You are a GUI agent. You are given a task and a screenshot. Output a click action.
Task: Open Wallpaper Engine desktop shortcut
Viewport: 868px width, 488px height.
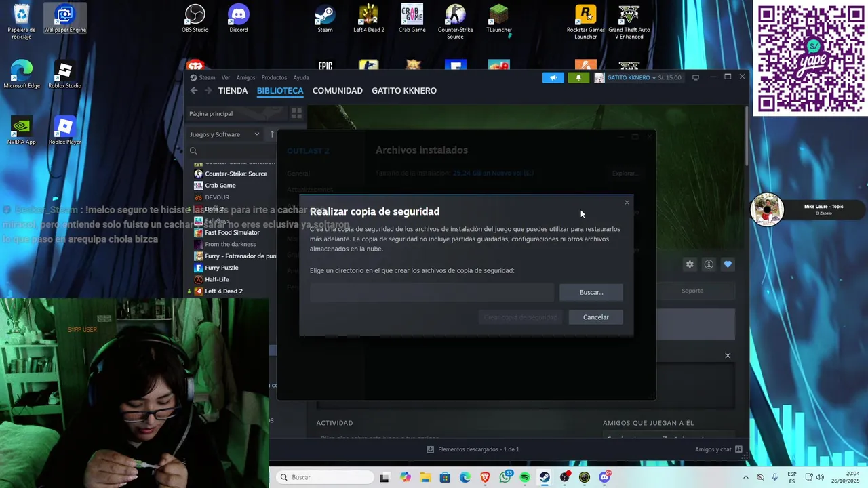click(x=65, y=19)
